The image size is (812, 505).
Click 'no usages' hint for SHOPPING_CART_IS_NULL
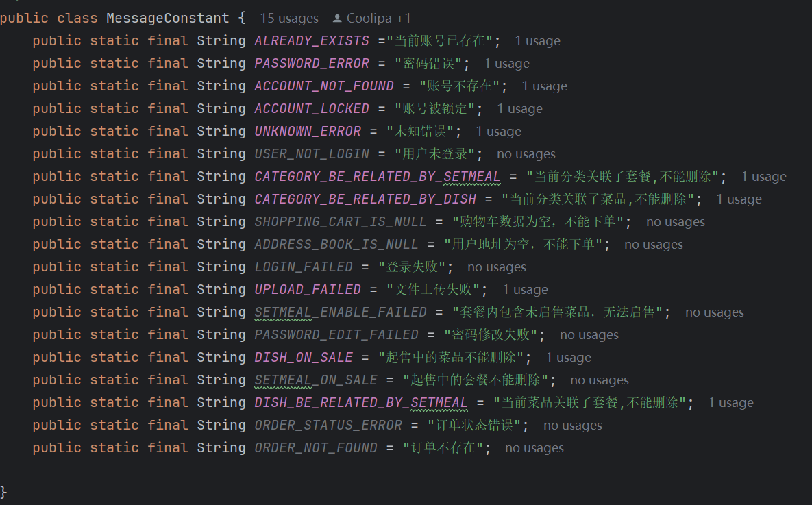pyautogui.click(x=676, y=222)
